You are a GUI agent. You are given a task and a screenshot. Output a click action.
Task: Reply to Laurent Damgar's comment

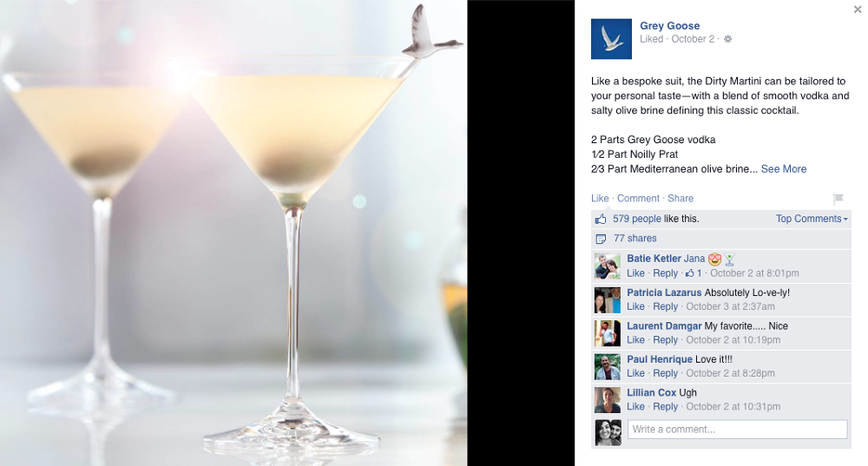tap(666, 340)
